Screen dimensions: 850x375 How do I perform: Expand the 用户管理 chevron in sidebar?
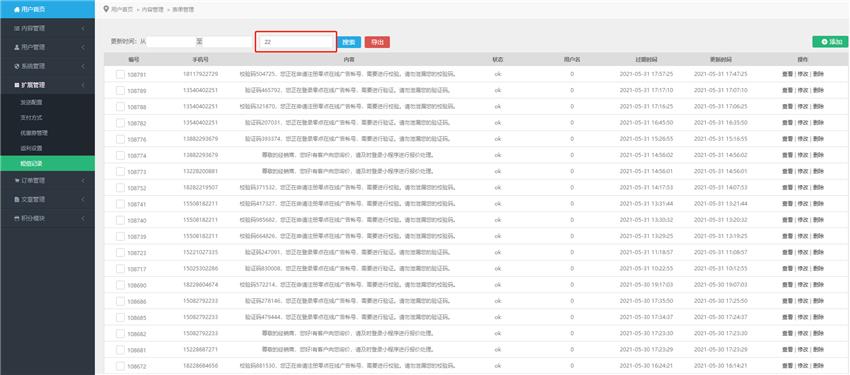[x=83, y=47]
